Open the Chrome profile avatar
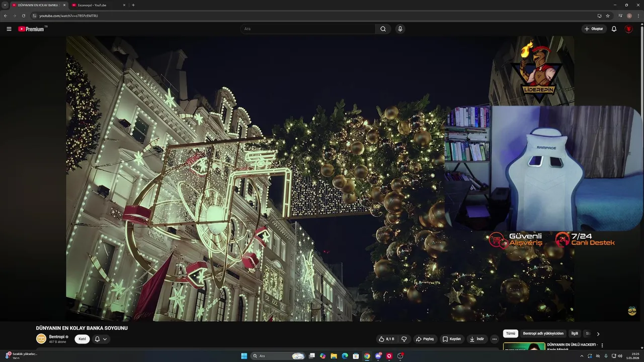This screenshot has height=362, width=644. pyautogui.click(x=629, y=16)
